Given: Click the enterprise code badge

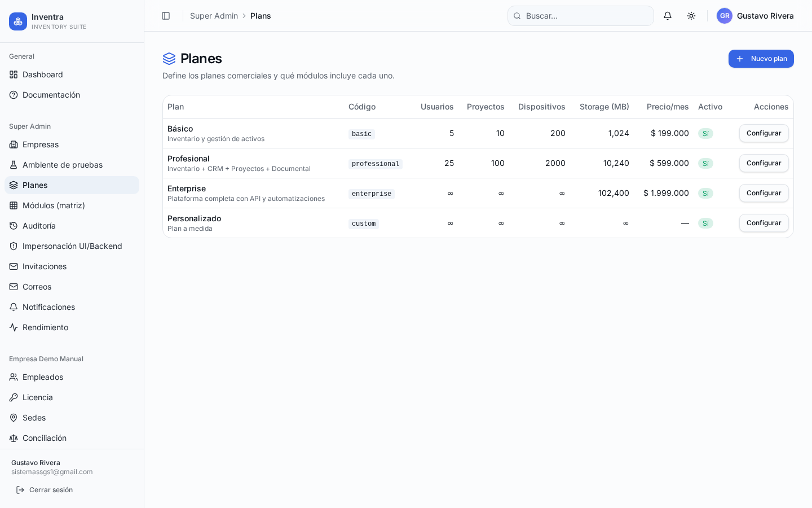Looking at the screenshot, I should tap(372, 194).
